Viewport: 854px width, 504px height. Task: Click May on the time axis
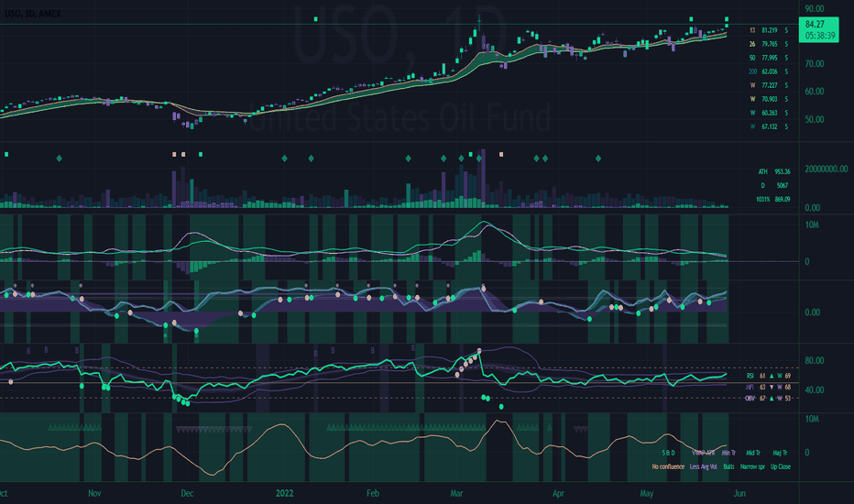647,494
